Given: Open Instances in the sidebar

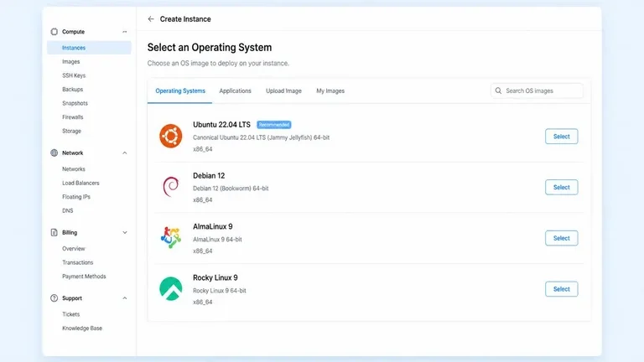Looking at the screenshot, I should click(x=89, y=48).
